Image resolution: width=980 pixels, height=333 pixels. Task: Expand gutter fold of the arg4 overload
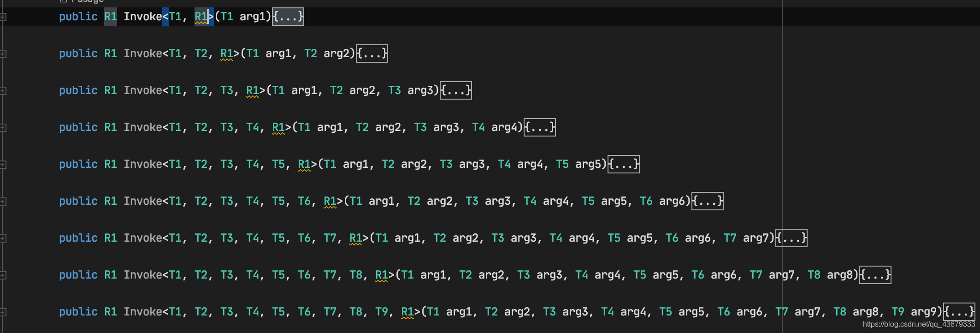[3, 128]
